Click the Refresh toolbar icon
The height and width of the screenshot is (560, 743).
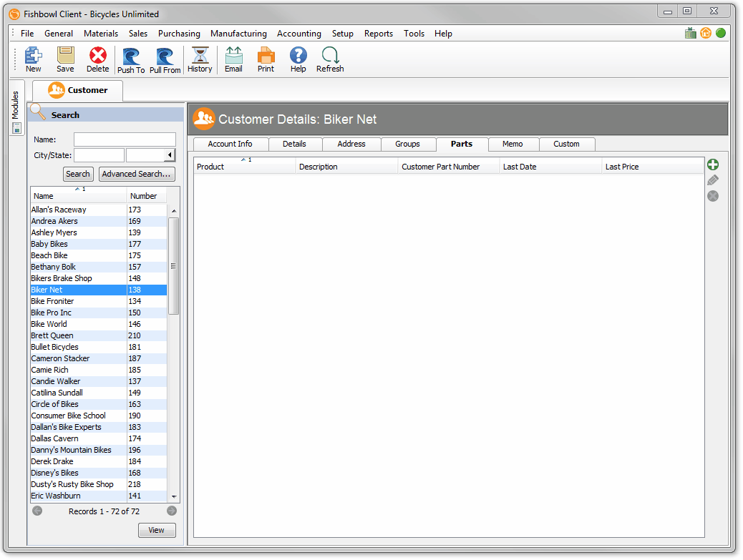[330, 59]
